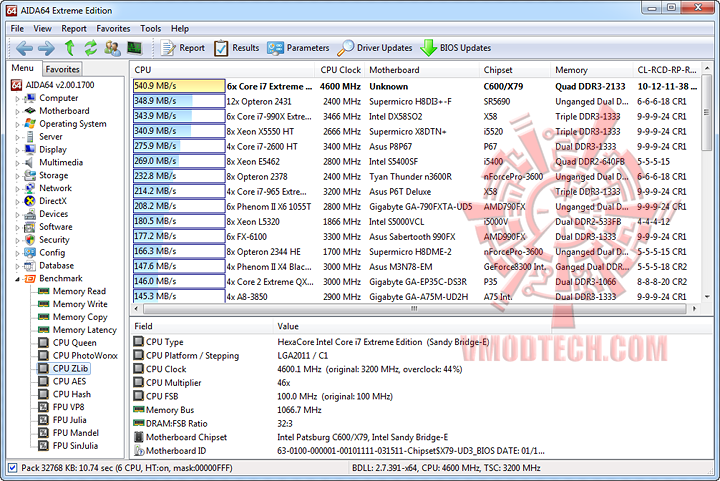Click the Report toolbar button

tap(182, 48)
